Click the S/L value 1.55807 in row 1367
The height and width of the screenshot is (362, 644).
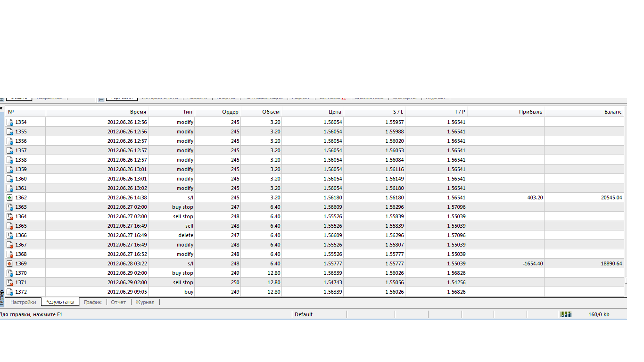click(x=394, y=245)
